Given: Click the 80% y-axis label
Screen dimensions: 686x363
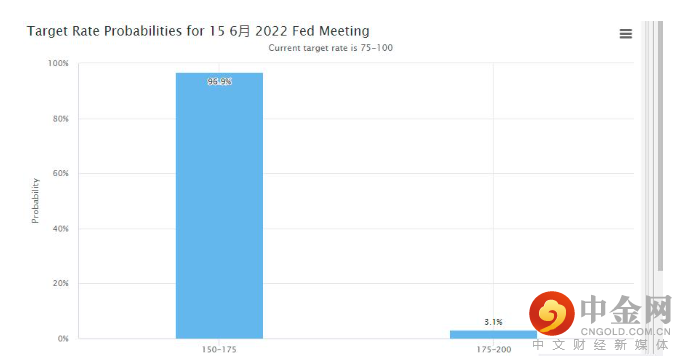Looking at the screenshot, I should (61, 119).
